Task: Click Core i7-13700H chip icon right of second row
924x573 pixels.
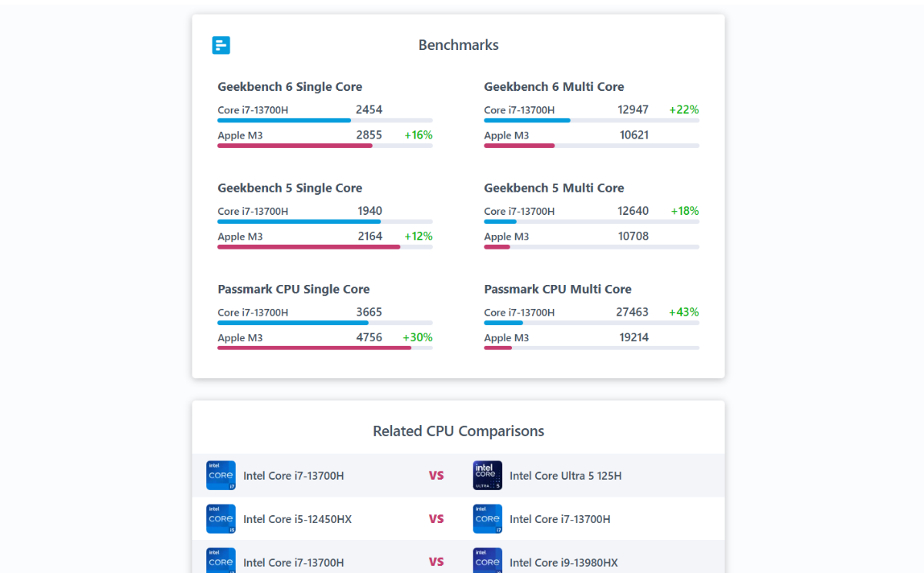Action: click(487, 519)
